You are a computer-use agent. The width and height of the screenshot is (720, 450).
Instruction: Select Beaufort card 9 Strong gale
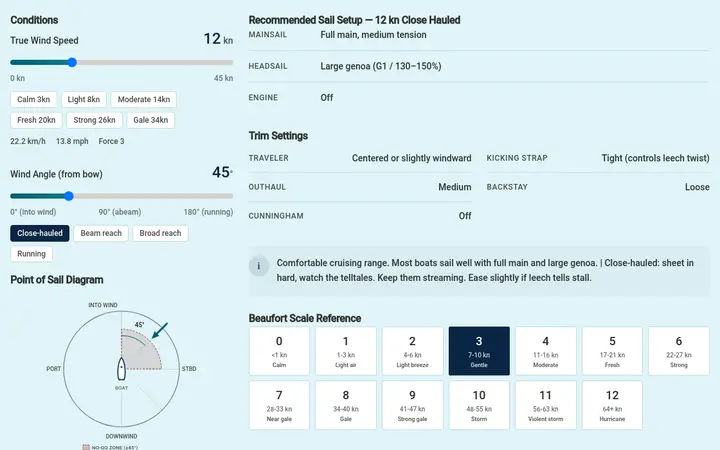pos(412,405)
